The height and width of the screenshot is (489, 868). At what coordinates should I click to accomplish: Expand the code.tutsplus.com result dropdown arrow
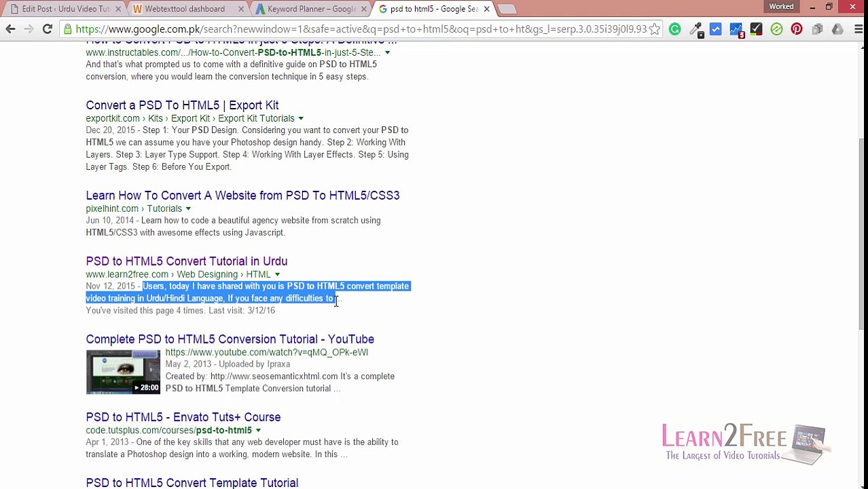coord(258,431)
